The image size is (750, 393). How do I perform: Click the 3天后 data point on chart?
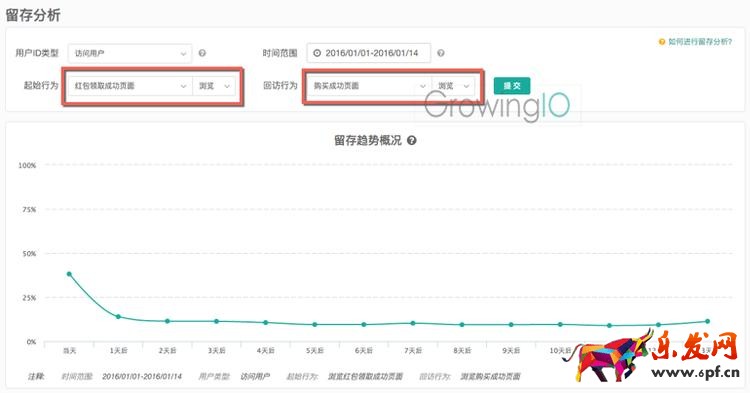pyautogui.click(x=216, y=321)
